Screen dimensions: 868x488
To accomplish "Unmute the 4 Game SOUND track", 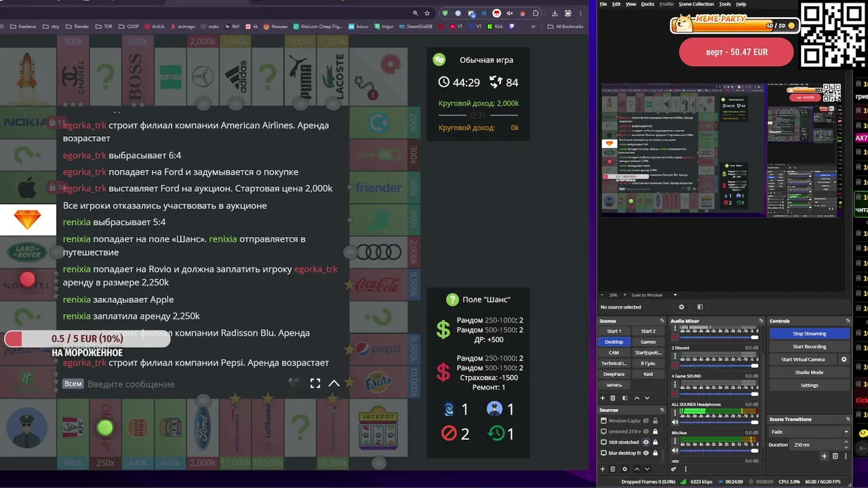I will pyautogui.click(x=675, y=394).
